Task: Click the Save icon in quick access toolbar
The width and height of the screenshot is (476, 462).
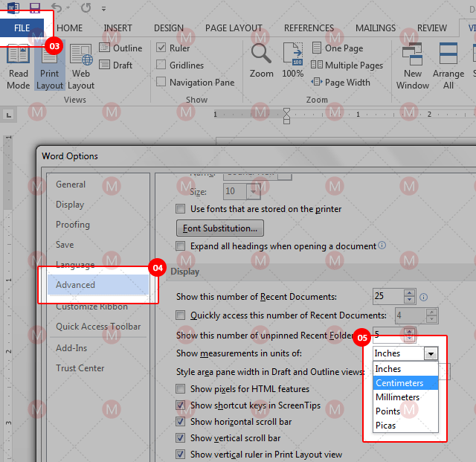Action: [35, 7]
